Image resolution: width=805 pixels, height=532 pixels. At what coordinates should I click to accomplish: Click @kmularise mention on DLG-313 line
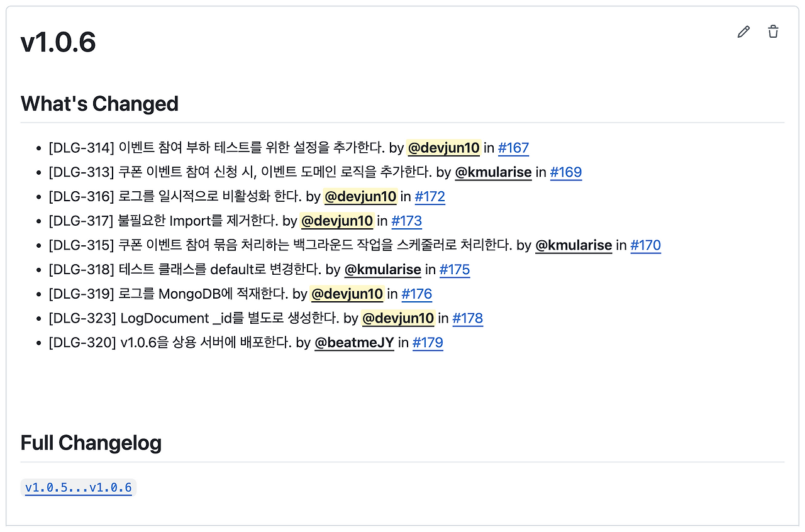tap(493, 172)
